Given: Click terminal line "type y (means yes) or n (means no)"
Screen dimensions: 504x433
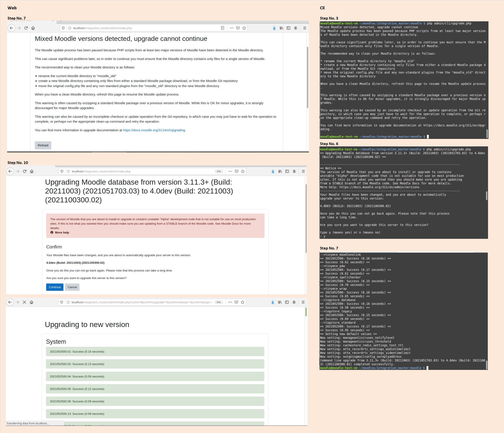Looking at the screenshot, I should point(350,232).
